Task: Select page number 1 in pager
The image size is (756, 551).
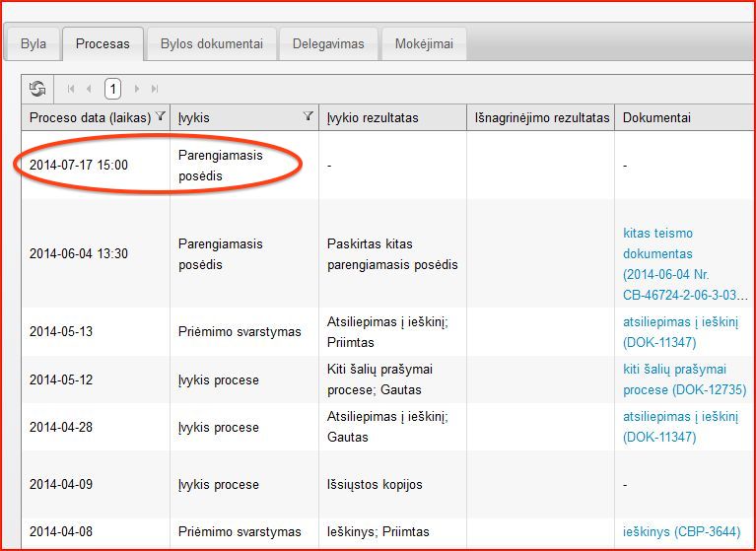Action: (112, 89)
